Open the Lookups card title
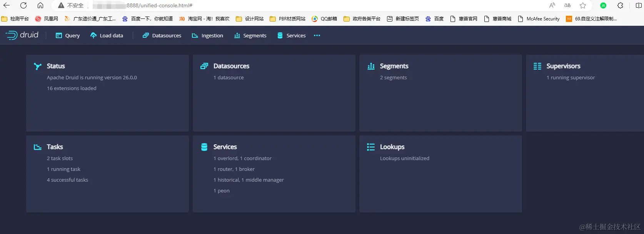Image resolution: width=644 pixels, height=234 pixels. [x=392, y=147]
